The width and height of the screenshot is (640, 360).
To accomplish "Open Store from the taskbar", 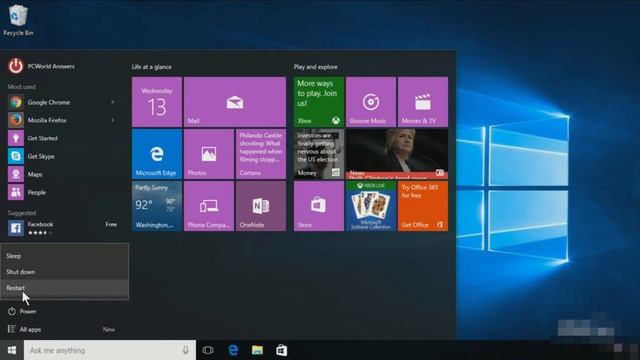I will (282, 350).
